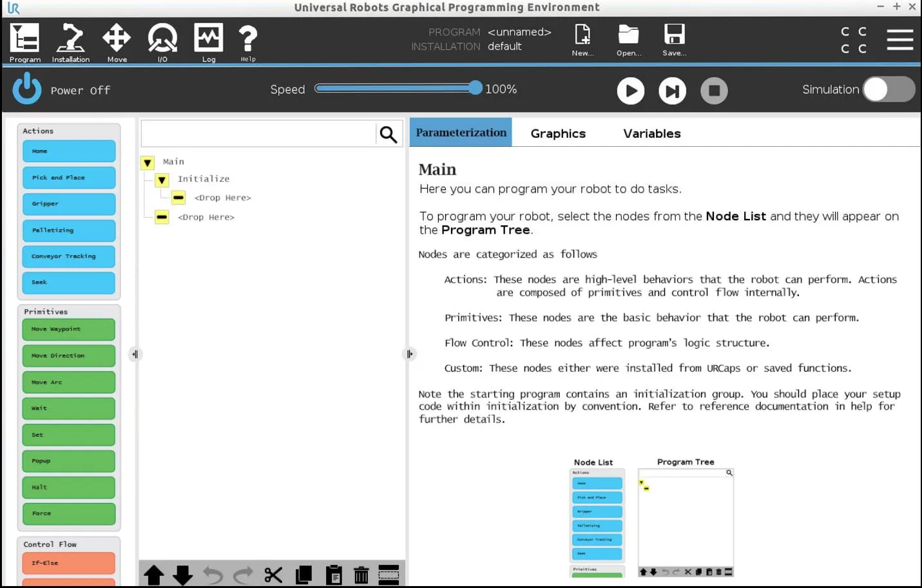Screen dimensions: 922x588
Task: Move selected node up
Action: [x=153, y=574]
